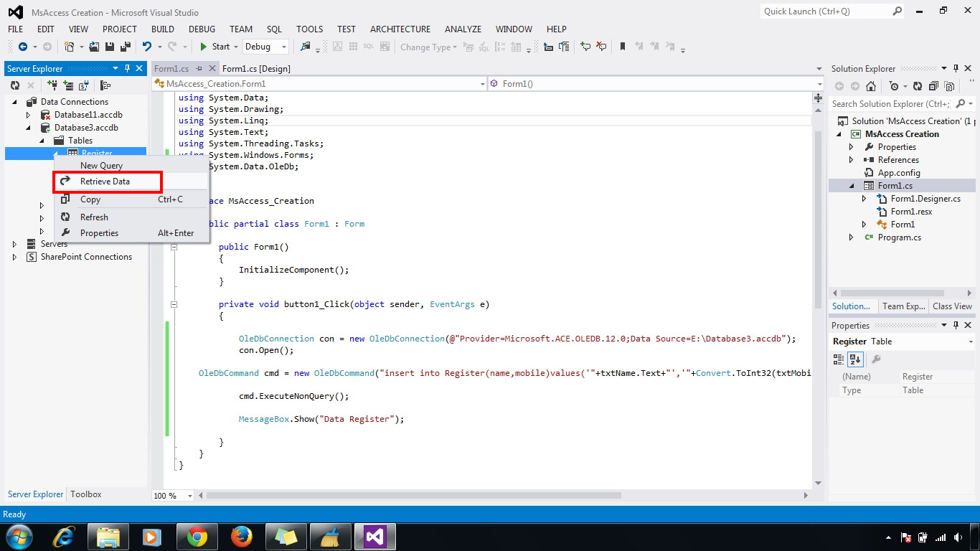Open Windows Explorer from the taskbar
The height and width of the screenshot is (551, 980).
tap(108, 536)
